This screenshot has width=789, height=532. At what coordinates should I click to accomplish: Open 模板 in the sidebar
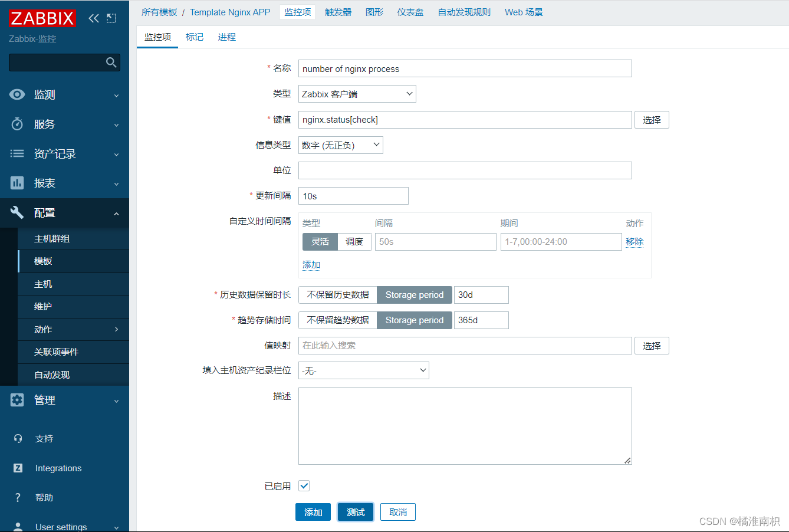(x=74, y=261)
